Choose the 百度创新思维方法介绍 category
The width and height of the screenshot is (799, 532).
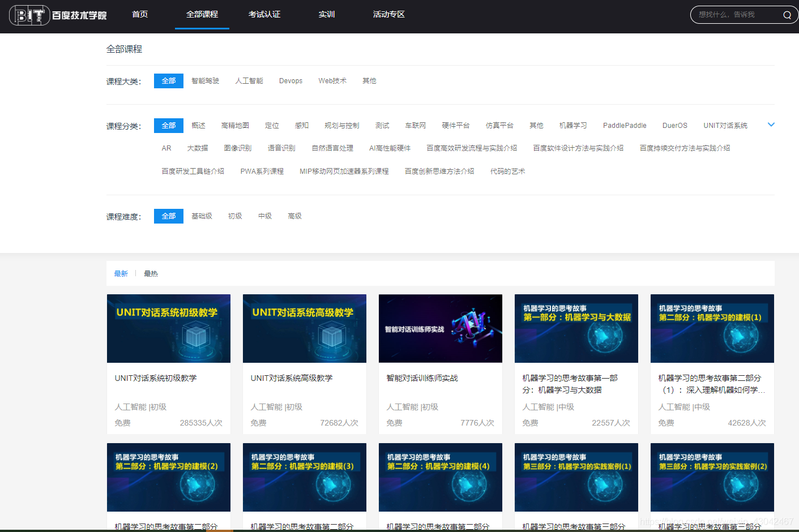coord(439,171)
